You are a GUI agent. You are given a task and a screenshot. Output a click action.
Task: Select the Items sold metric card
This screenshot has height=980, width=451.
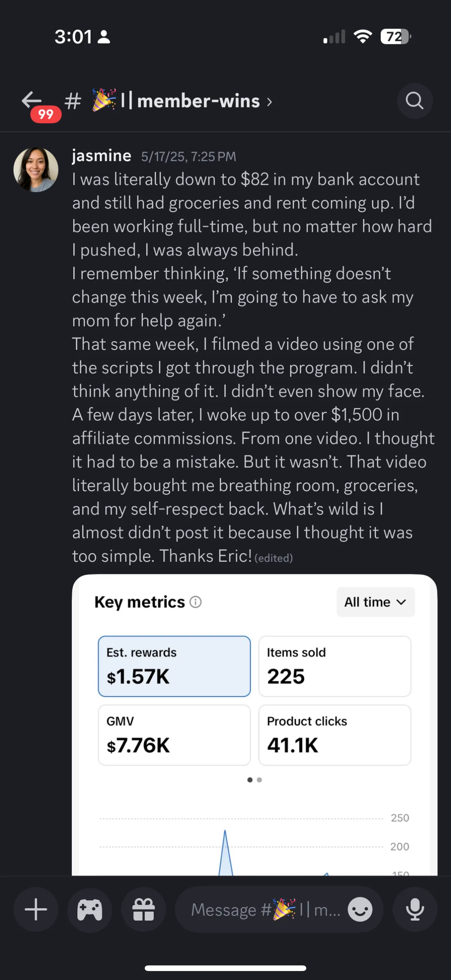(335, 666)
